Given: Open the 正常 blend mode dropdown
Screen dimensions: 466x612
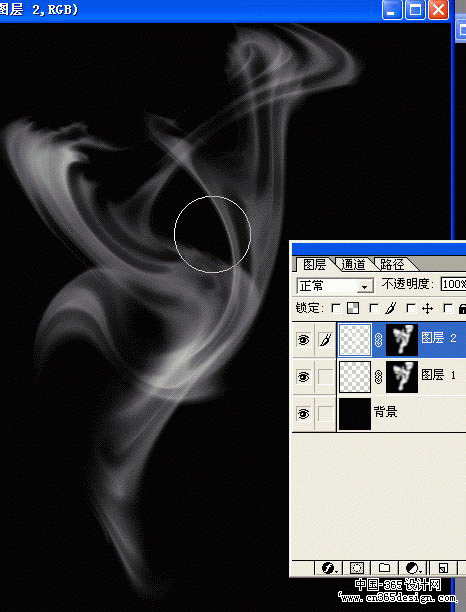Looking at the screenshot, I should (x=335, y=286).
